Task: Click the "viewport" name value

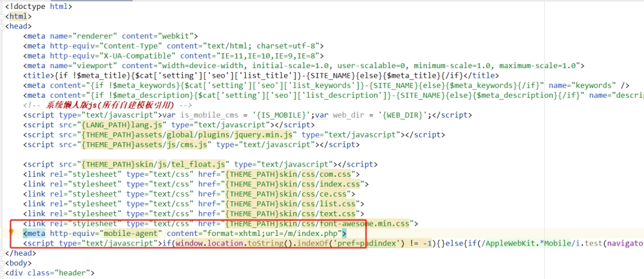Action: pyautogui.click(x=97, y=66)
